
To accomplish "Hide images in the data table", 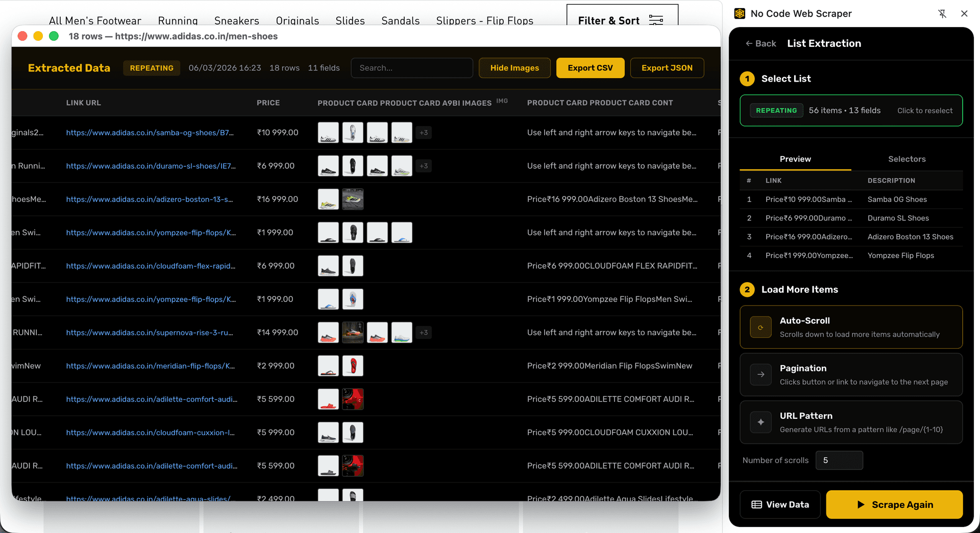I will 514,68.
